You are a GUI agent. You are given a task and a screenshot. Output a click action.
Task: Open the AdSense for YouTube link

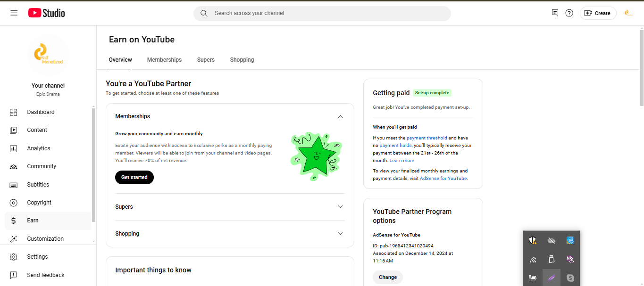443,179
